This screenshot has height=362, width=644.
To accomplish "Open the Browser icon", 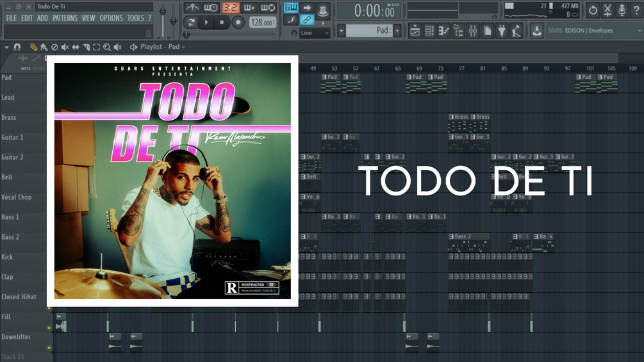I will [458, 31].
